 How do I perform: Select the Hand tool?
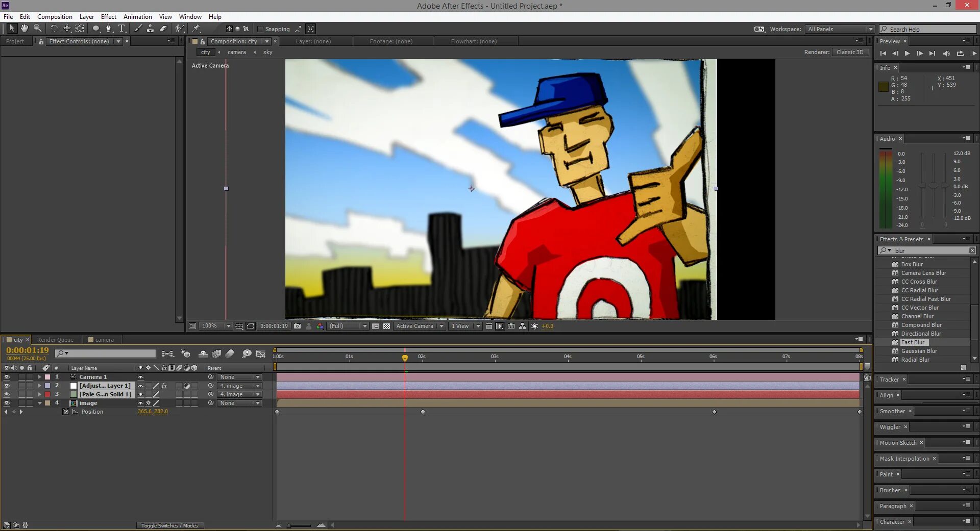pos(24,29)
